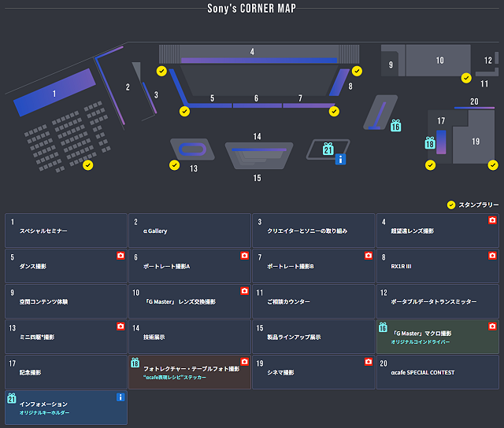Open the α Gallery card

point(189,231)
